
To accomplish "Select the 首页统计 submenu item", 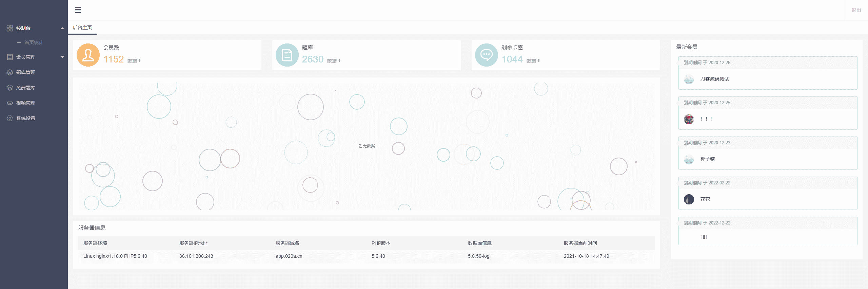I will click(34, 42).
